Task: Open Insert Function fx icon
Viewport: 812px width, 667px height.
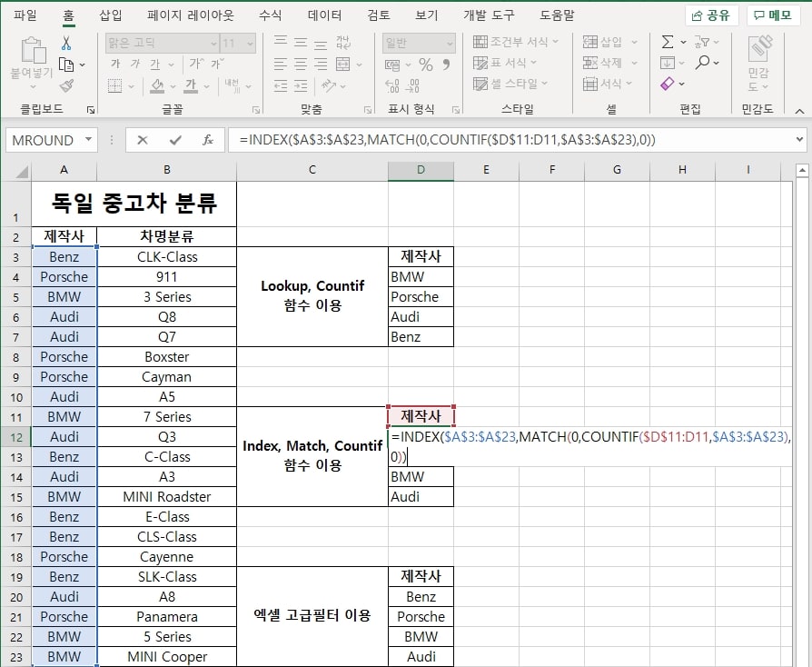Action: (208, 140)
